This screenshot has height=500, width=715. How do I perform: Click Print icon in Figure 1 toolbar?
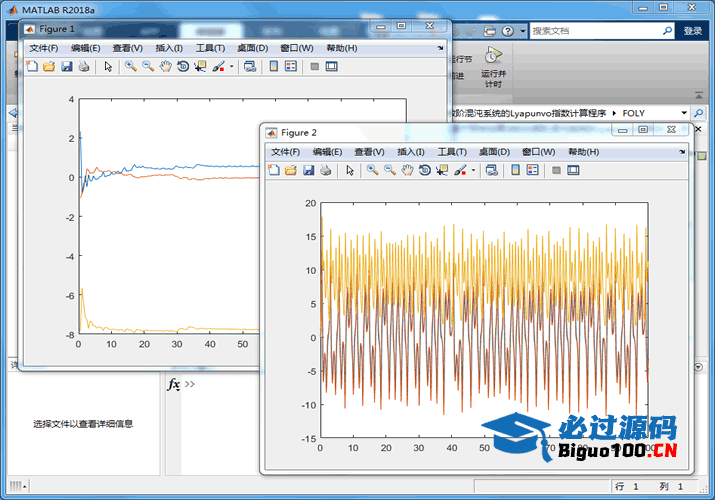[83, 67]
